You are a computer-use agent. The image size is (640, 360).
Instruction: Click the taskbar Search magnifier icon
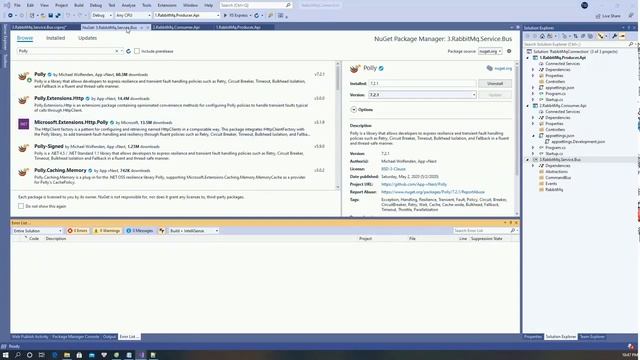(18, 355)
